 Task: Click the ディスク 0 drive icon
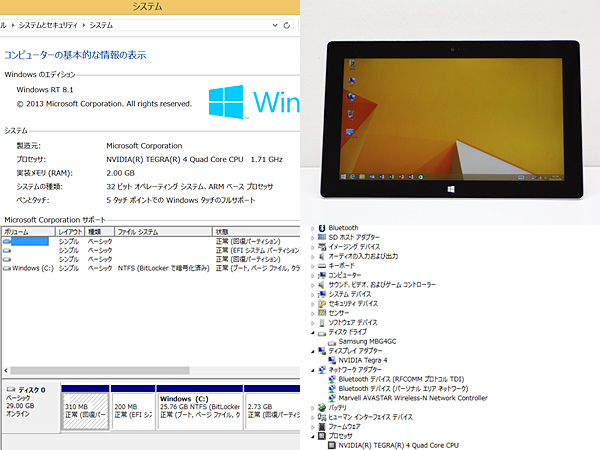[x=11, y=390]
